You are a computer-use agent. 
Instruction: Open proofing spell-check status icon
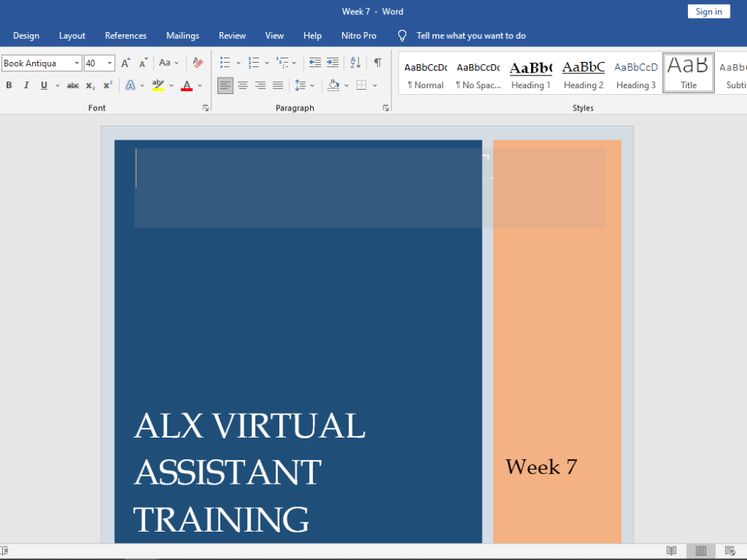tap(4, 551)
